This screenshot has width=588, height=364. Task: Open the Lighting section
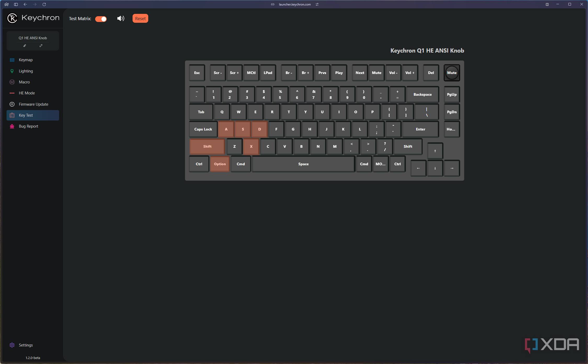tap(33, 71)
